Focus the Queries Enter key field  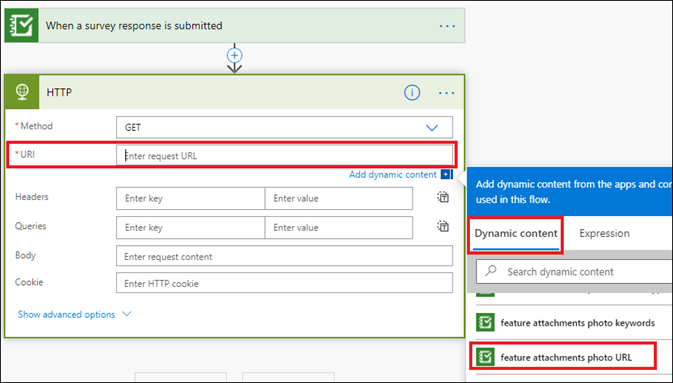pos(191,228)
